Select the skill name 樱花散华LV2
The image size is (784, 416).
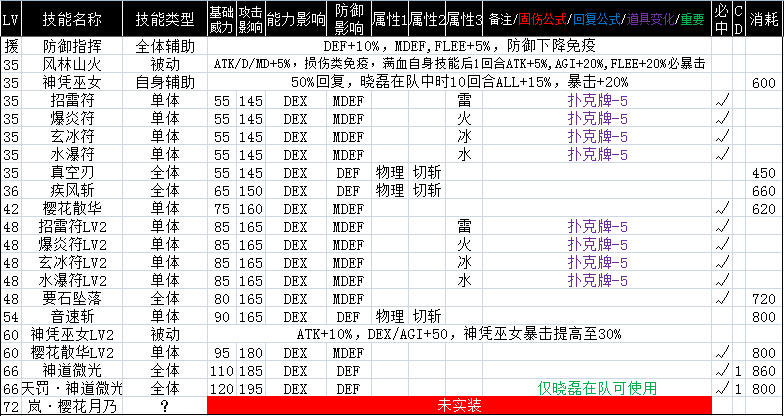(72, 352)
